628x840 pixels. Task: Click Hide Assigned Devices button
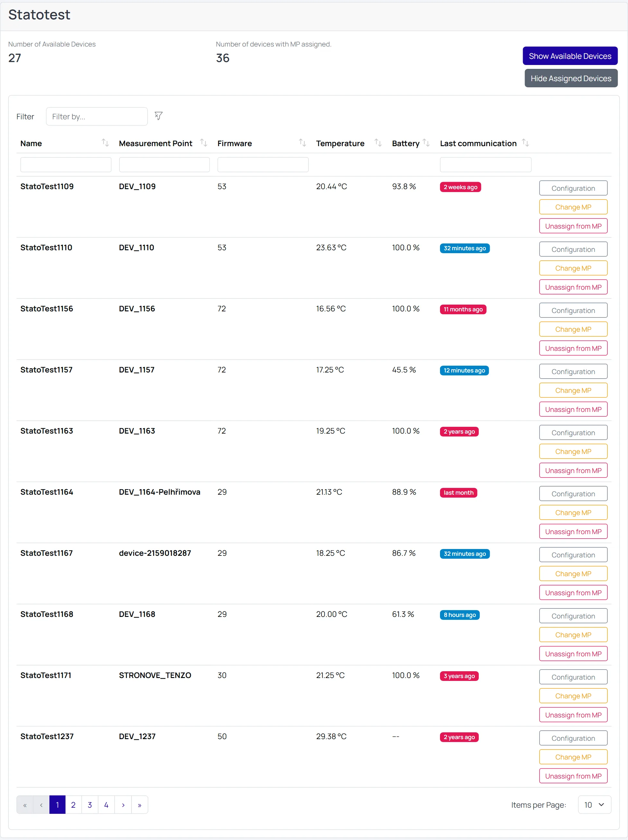pos(571,78)
